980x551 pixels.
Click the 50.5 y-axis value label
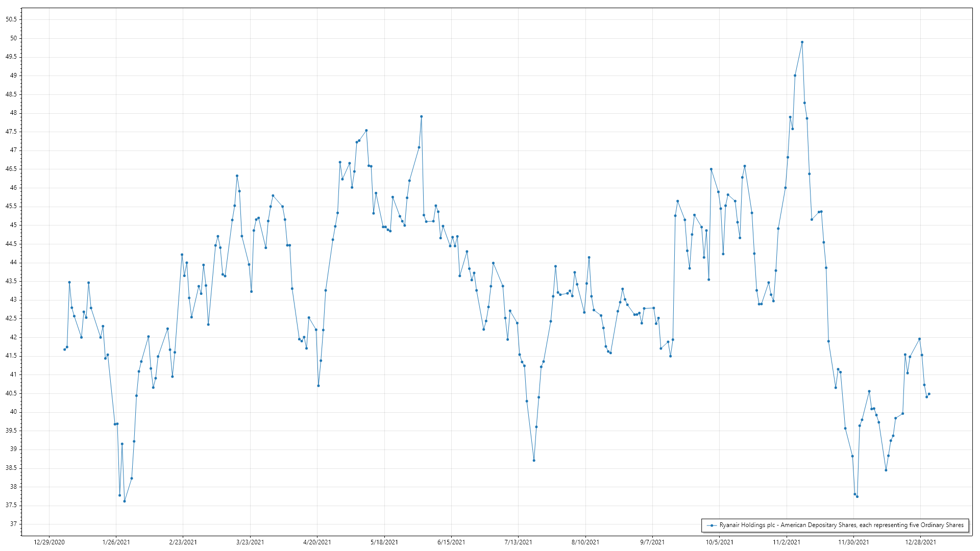[x=11, y=19]
